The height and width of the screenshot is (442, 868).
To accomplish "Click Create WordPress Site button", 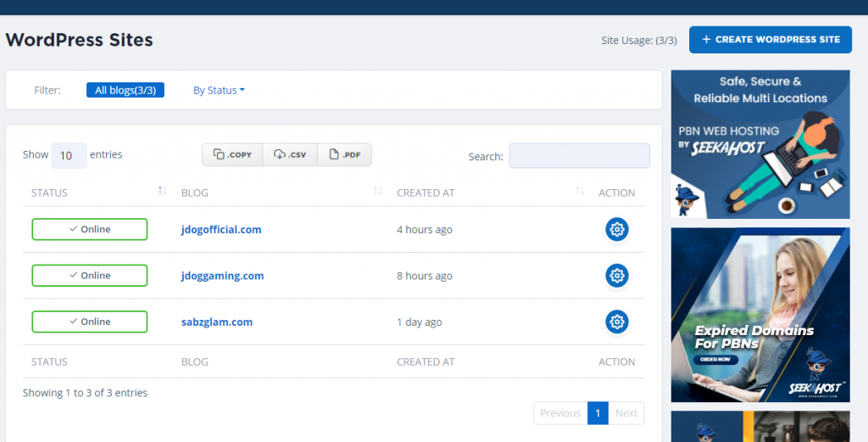I will 770,40.
